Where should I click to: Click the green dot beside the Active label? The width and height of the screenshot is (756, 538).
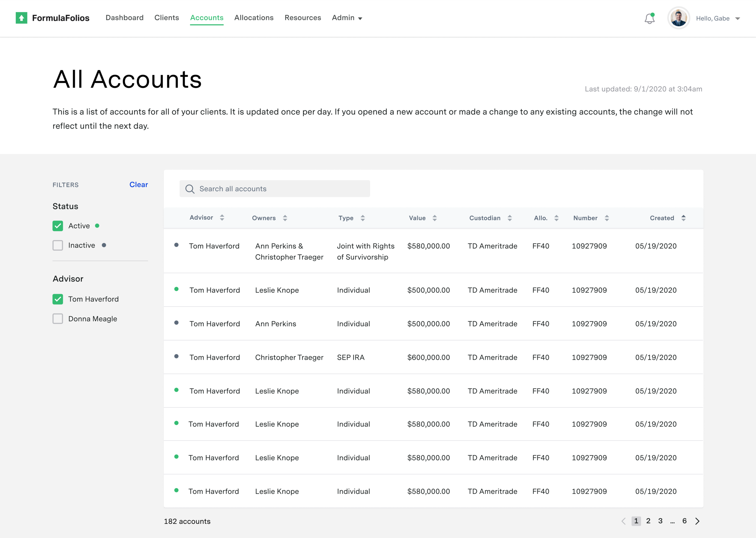[97, 226]
